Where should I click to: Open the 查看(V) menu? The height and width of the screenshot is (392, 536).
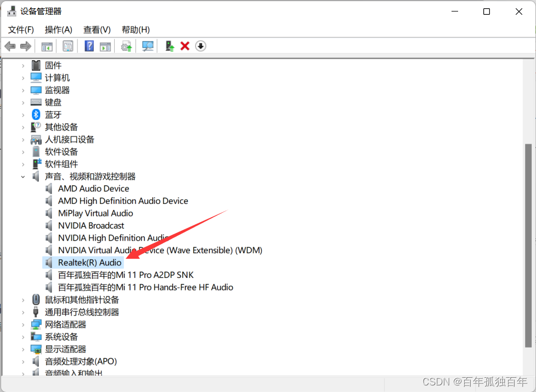(97, 30)
